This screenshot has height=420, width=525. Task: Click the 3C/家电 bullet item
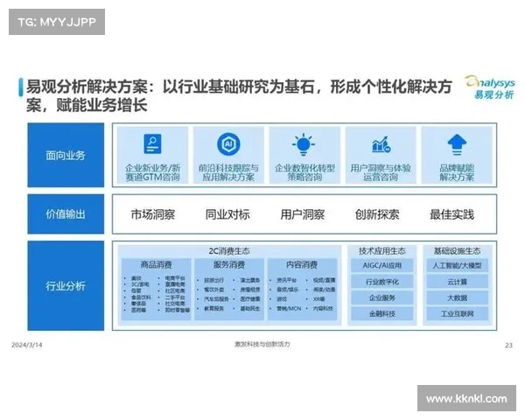(140, 284)
